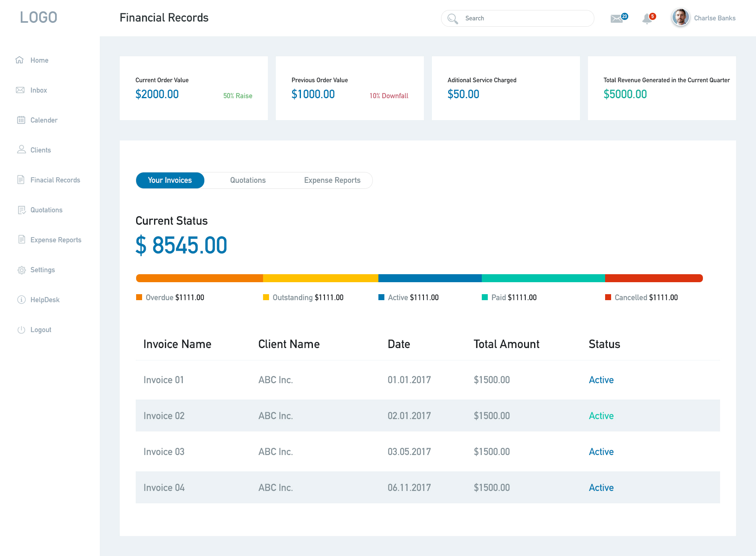The width and height of the screenshot is (756, 556).
Task: Click the Calender grid icon
Action: [21, 120]
